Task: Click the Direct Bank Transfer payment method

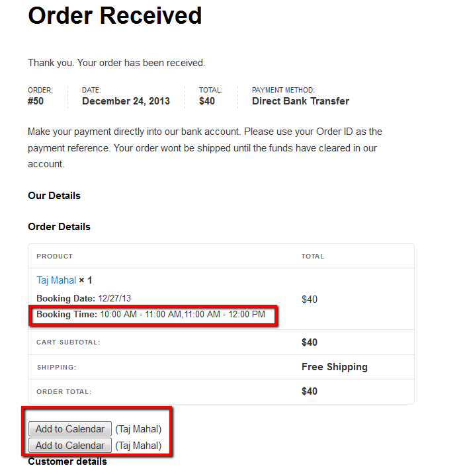Action: point(300,101)
